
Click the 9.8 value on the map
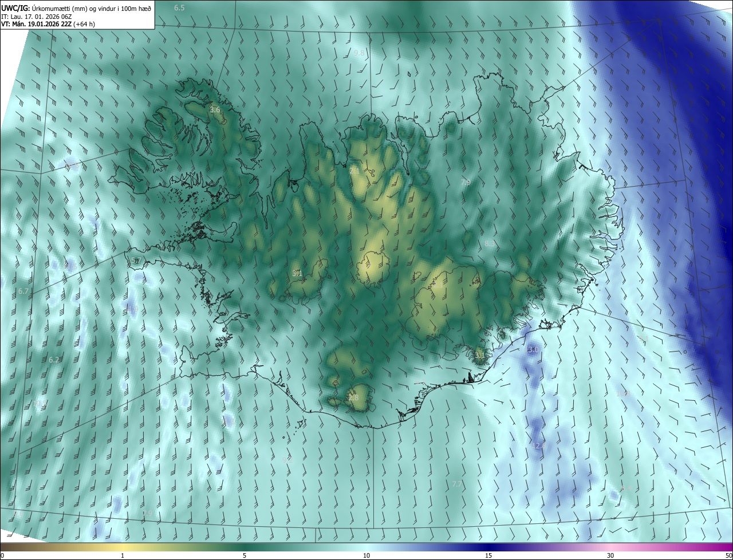tap(359, 53)
